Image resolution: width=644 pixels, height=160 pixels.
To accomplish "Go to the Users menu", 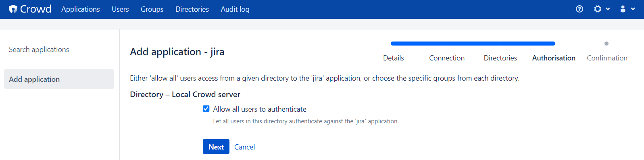I will 120,9.
